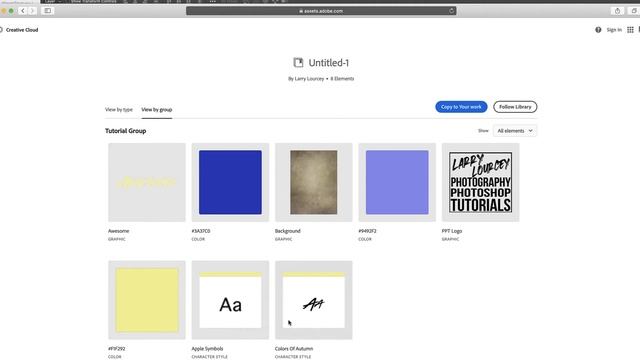The image size is (640, 360).
Task: Click Copy to Your work button
Action: tap(461, 107)
